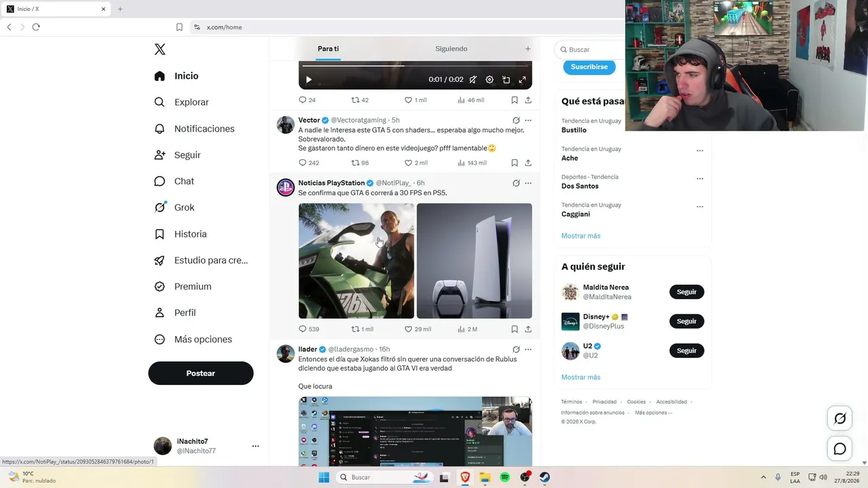Screen dimensions: 868x488
Task: Go to Premium in the sidebar
Action: (183, 287)
